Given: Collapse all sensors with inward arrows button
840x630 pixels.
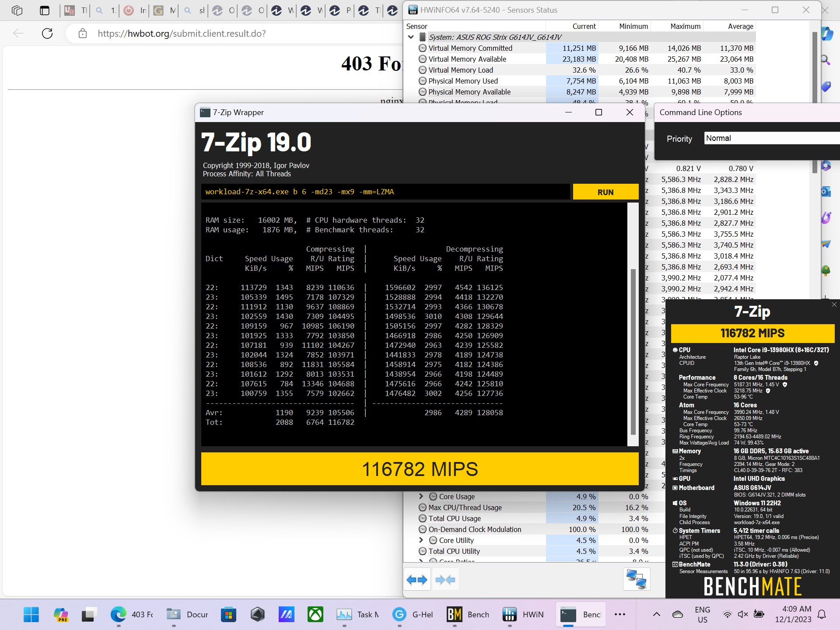Looking at the screenshot, I should [x=445, y=580].
